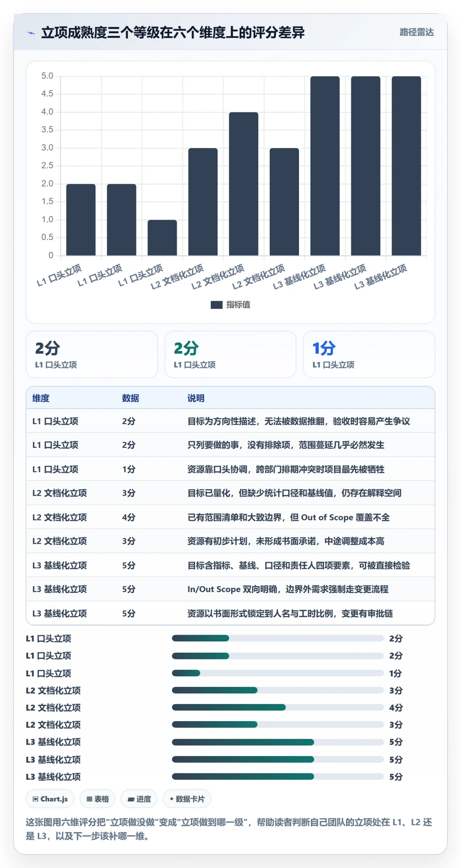Click the 路径雷达 label in the header
This screenshot has width=461, height=868.
(417, 32)
